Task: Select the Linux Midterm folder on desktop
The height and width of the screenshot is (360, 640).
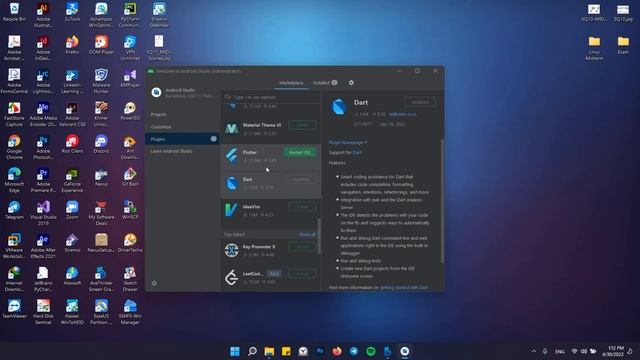Action: [x=594, y=48]
